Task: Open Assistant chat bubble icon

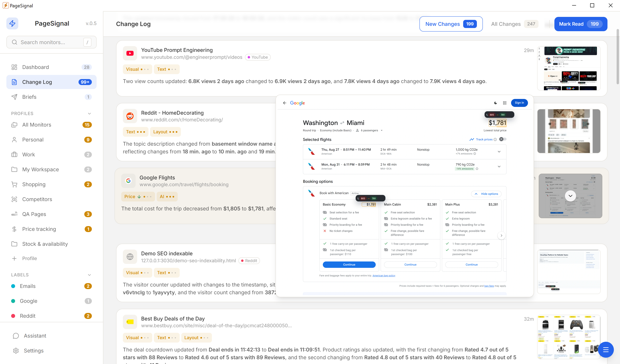Action: point(16,336)
